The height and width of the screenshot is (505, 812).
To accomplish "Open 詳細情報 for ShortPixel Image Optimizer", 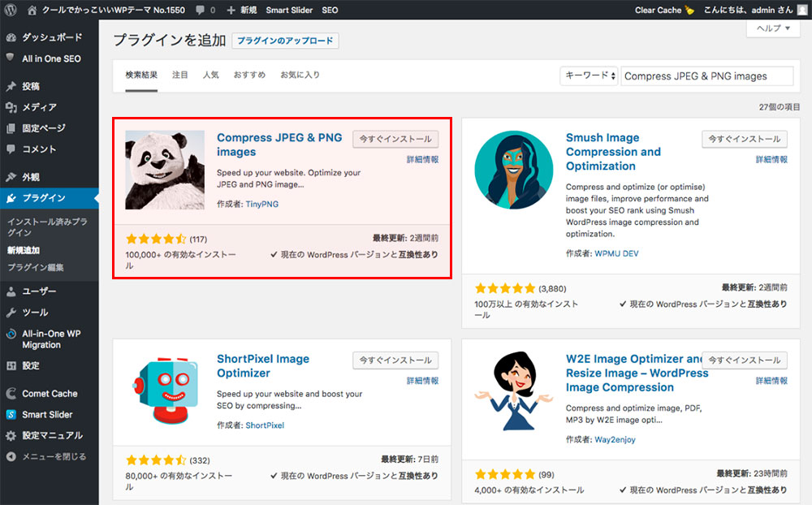I will [422, 381].
